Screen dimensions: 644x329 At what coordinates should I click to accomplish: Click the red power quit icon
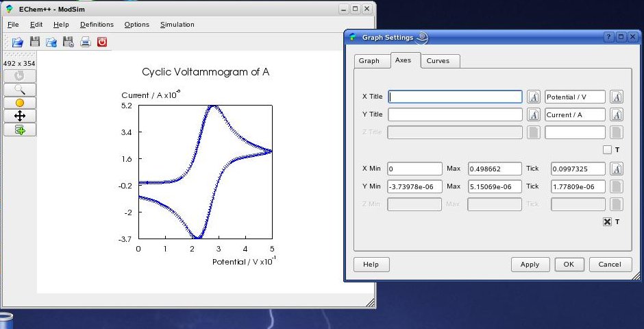tap(102, 42)
